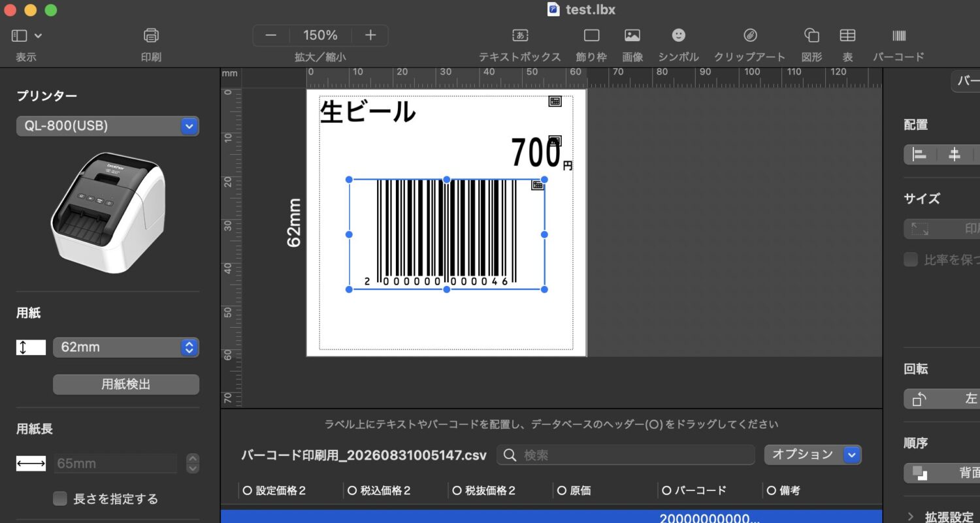
Task: Enable the 長さを指定する checkbox
Action: [60, 499]
